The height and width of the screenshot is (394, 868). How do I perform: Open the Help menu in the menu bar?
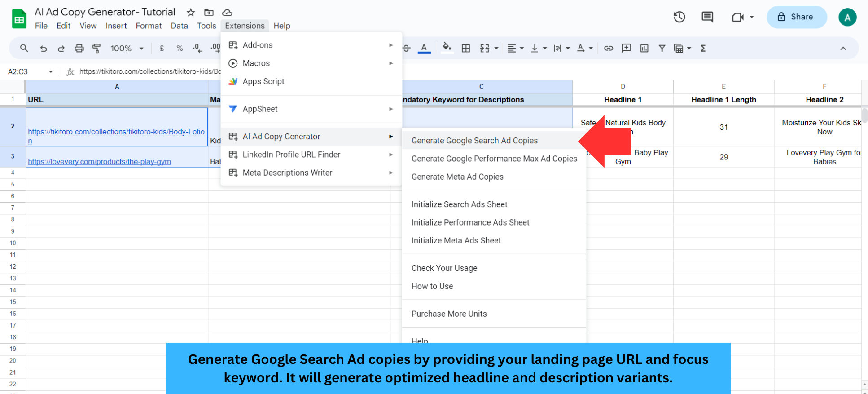pos(282,26)
